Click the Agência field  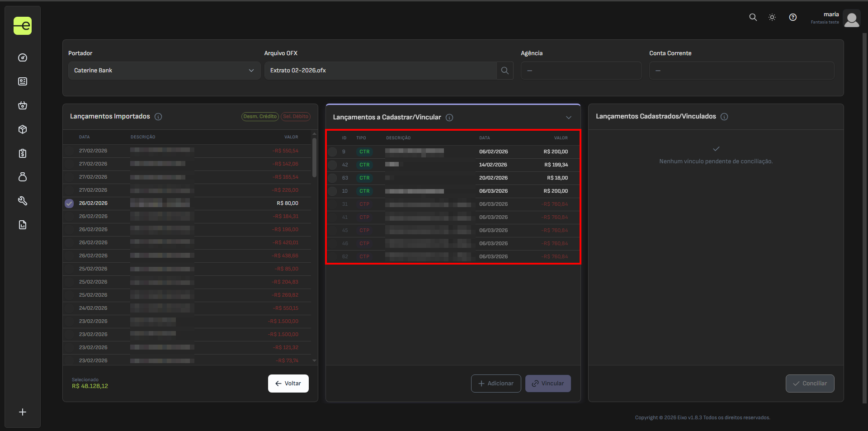tap(581, 71)
